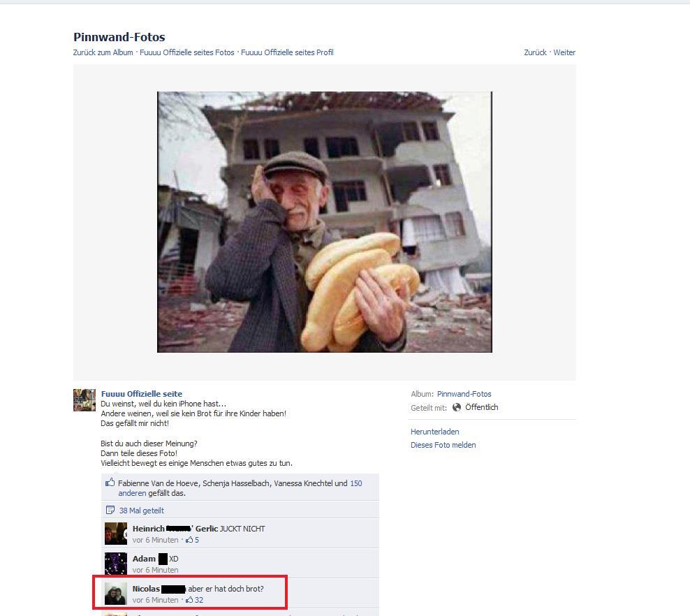Click the like icon with count 5 on Heinrich's comment

click(189, 540)
